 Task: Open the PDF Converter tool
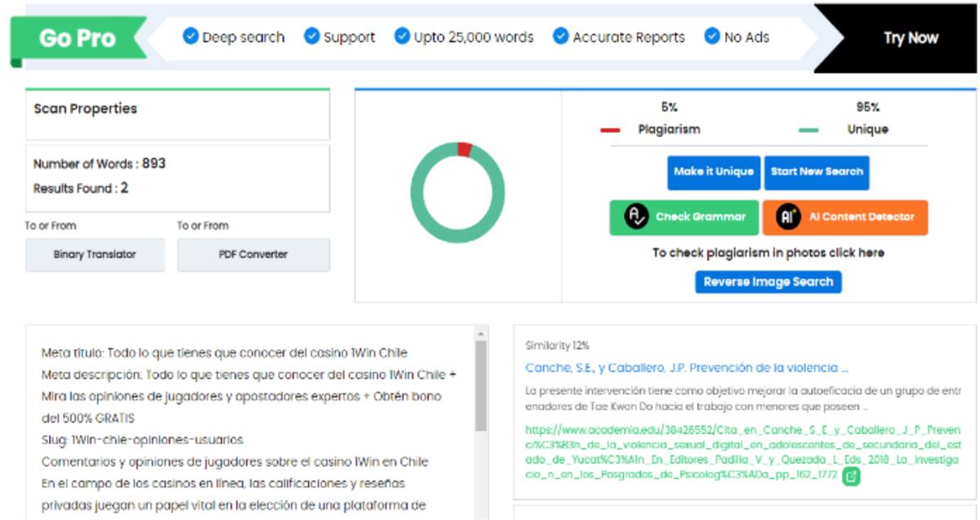click(253, 255)
